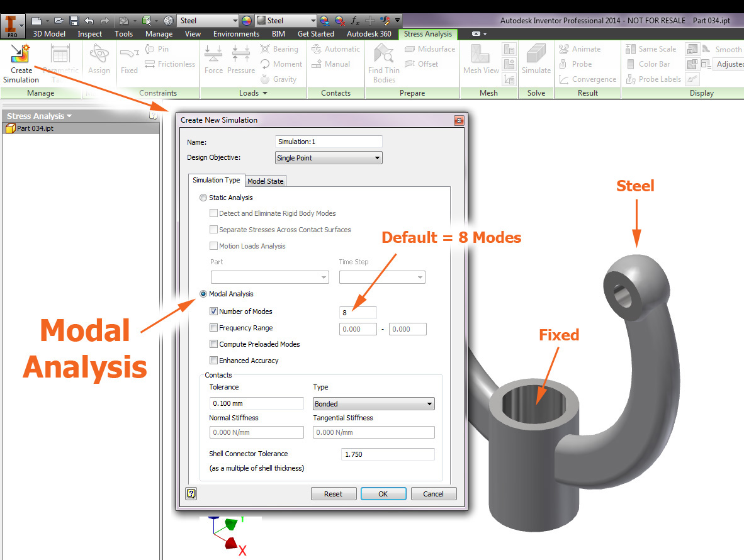Open Mesh View
Viewport: 744px width, 560px height.
(481, 59)
